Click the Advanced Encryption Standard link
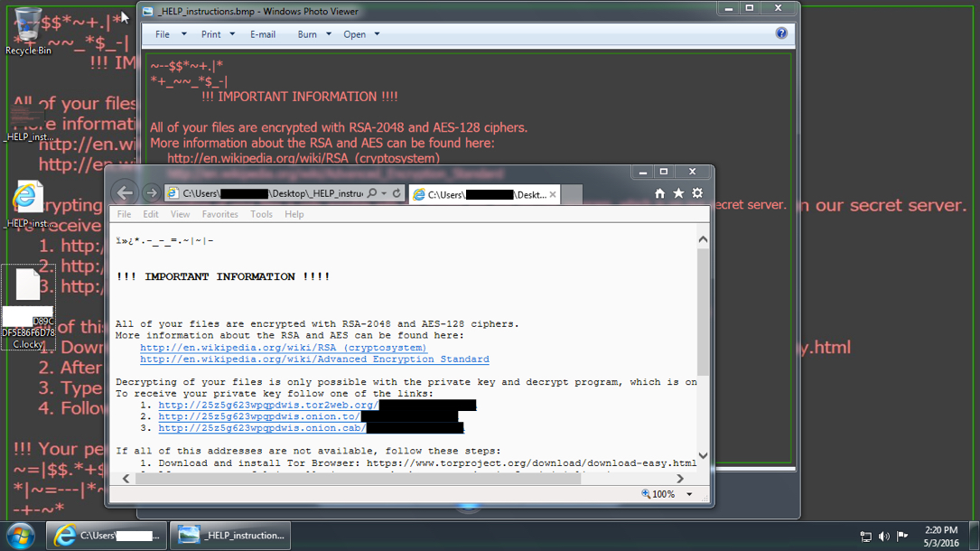980x551 pixels. pos(314,360)
